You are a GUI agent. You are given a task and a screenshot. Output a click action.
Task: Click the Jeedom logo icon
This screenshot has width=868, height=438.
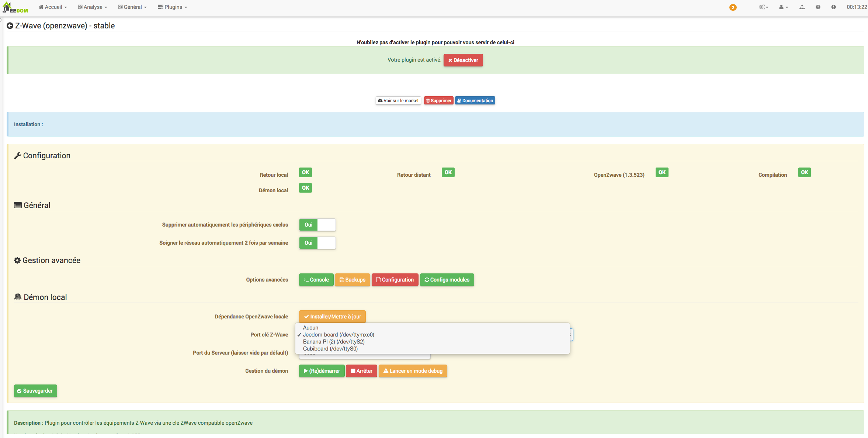(15, 7)
